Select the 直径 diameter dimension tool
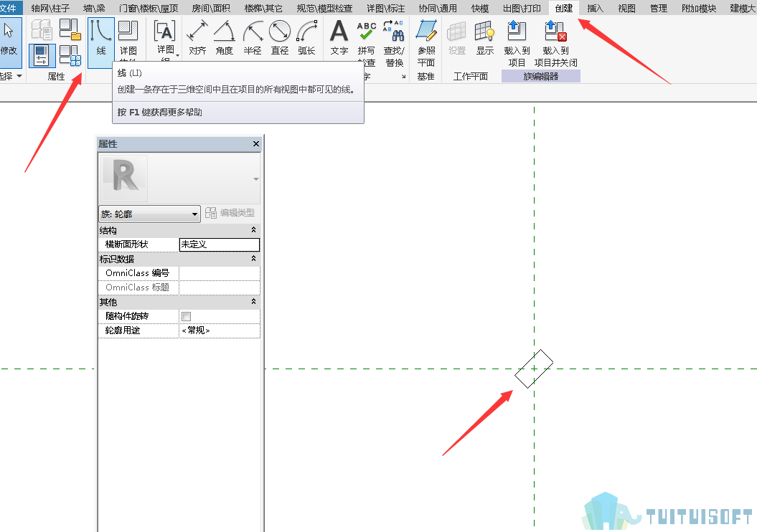The height and width of the screenshot is (532, 757). coord(280,37)
